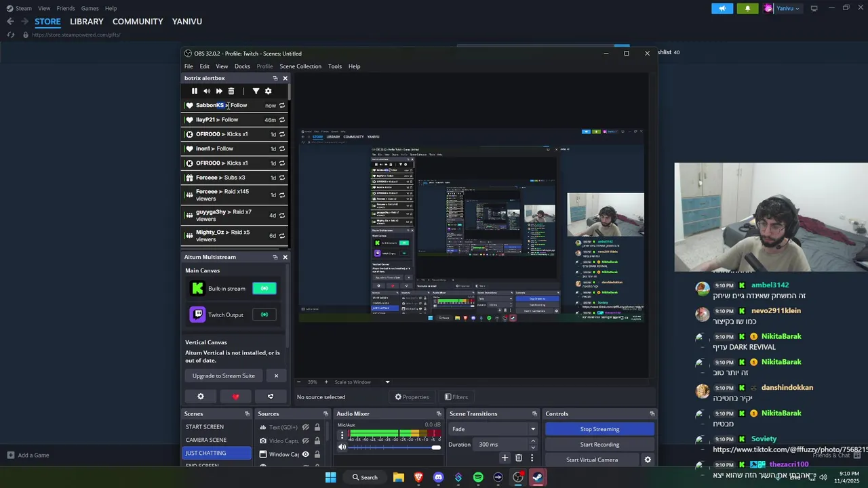Click the Stop Streaming button
Image resolution: width=868 pixels, height=488 pixels.
coord(599,429)
